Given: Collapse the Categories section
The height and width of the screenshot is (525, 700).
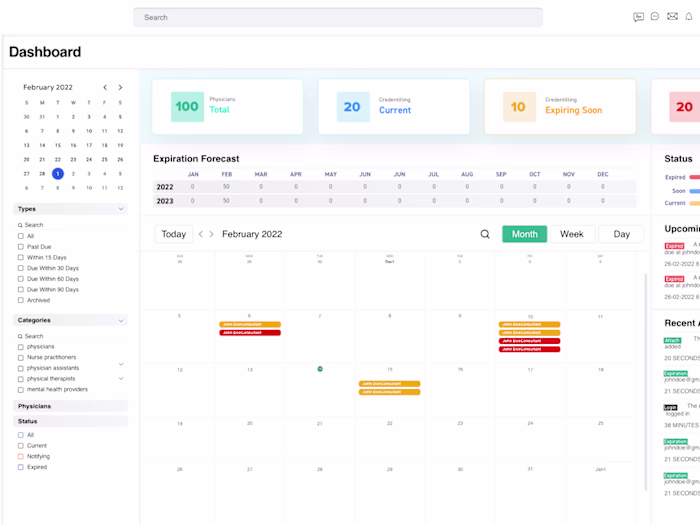Looking at the screenshot, I should click(x=121, y=321).
